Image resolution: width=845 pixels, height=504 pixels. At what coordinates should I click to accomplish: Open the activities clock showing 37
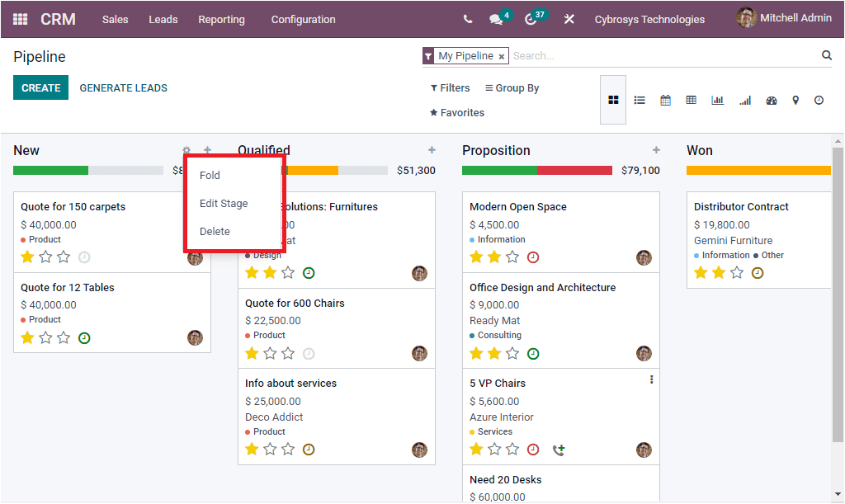pyautogui.click(x=530, y=18)
